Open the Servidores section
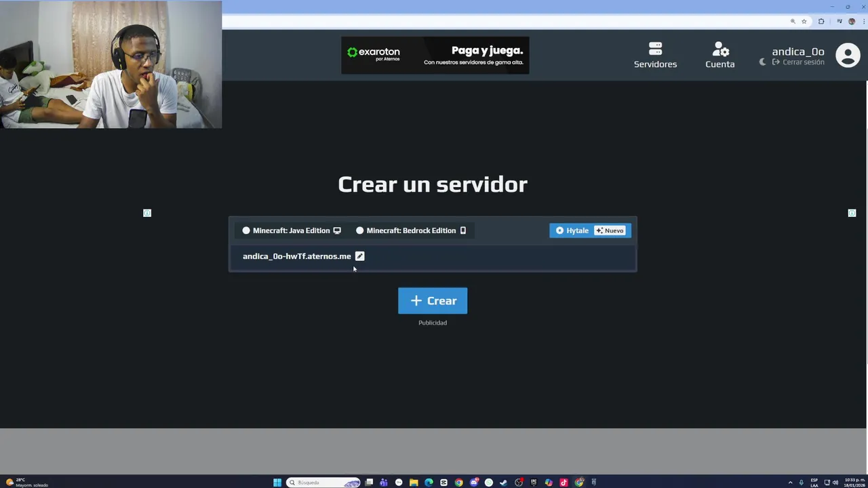The image size is (868, 488). click(655, 56)
